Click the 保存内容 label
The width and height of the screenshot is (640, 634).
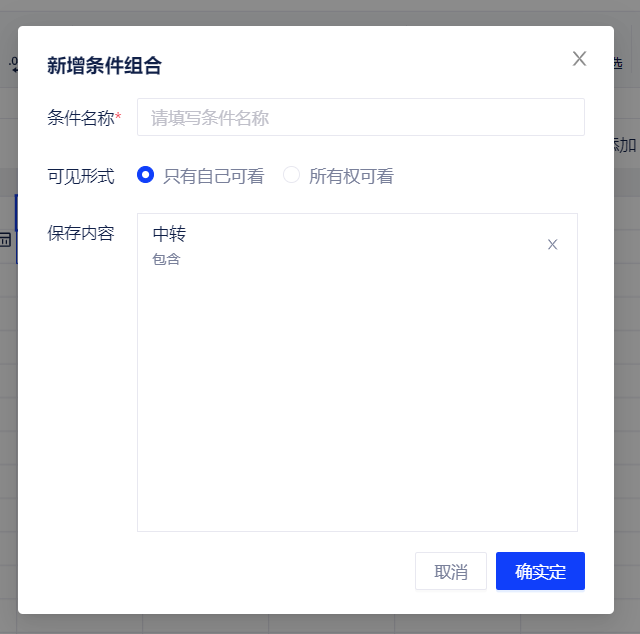click(81, 234)
